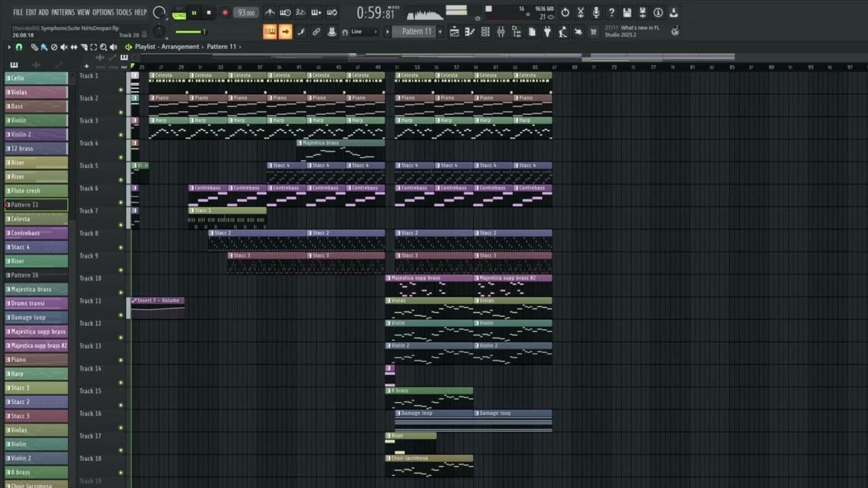This screenshot has height=488, width=868.
Task: Open the 8 brass clip menu
Action: point(389,390)
